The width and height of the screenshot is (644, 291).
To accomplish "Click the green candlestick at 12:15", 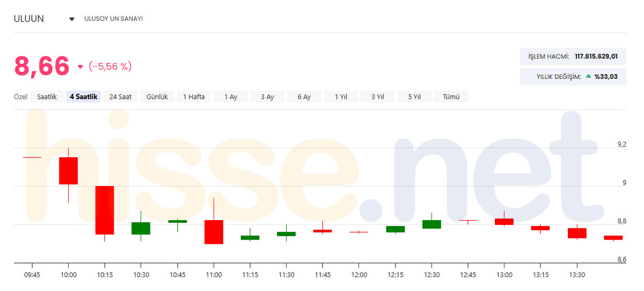I will pos(396,229).
